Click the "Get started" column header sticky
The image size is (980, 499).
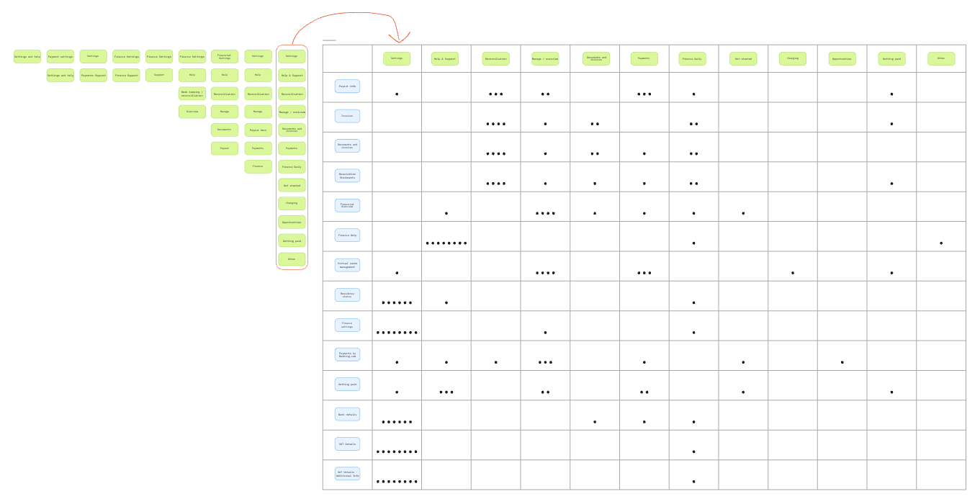click(742, 58)
